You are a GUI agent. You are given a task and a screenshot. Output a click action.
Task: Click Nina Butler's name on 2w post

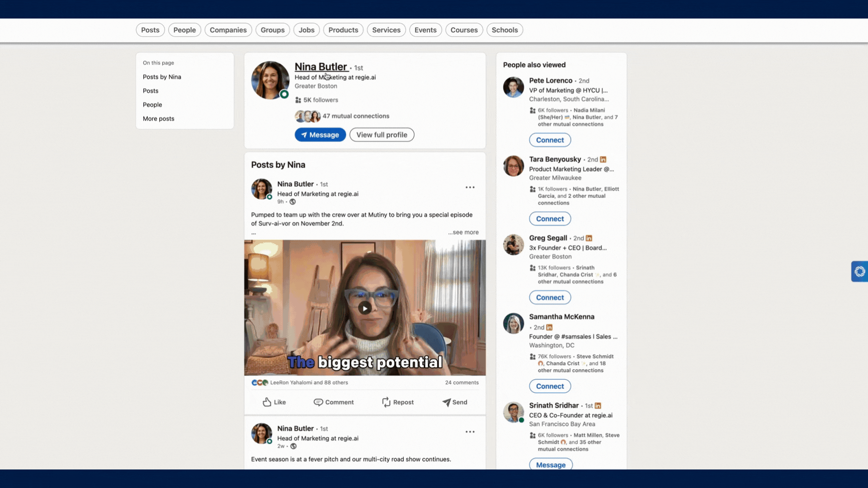(x=295, y=429)
